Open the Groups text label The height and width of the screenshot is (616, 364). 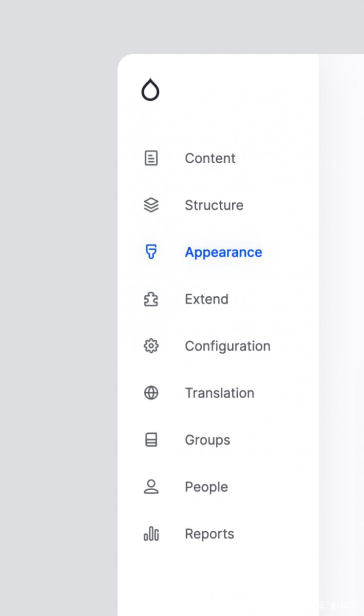(207, 440)
